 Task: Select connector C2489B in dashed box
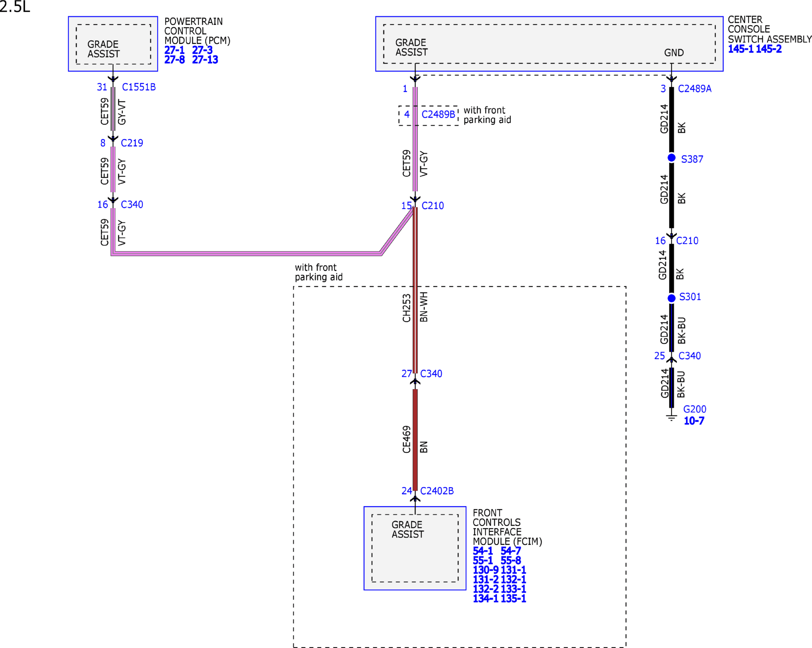click(438, 115)
